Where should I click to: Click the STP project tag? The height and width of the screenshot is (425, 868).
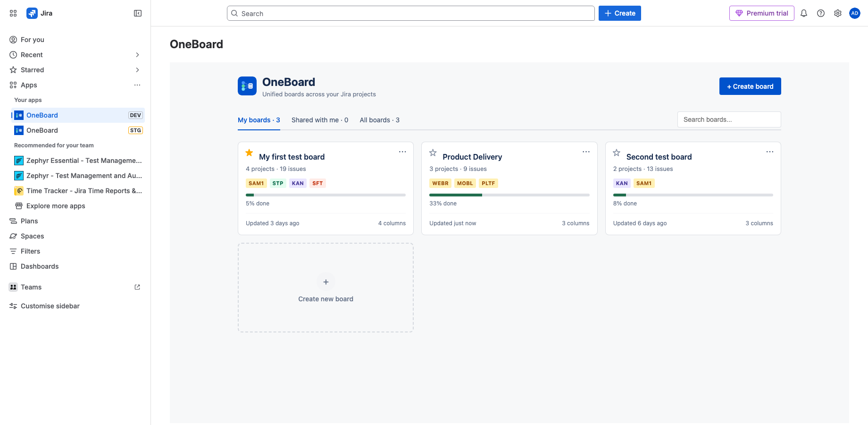point(278,183)
